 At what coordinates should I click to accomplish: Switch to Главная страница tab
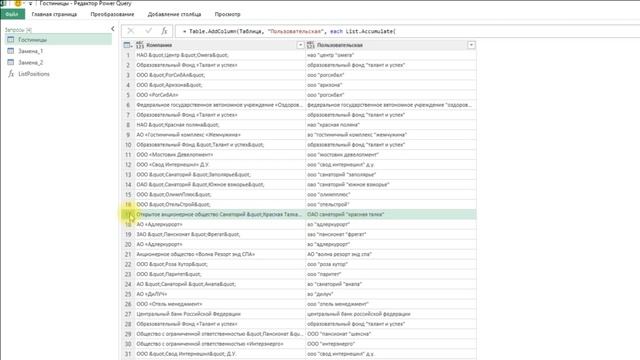pyautogui.click(x=54, y=14)
